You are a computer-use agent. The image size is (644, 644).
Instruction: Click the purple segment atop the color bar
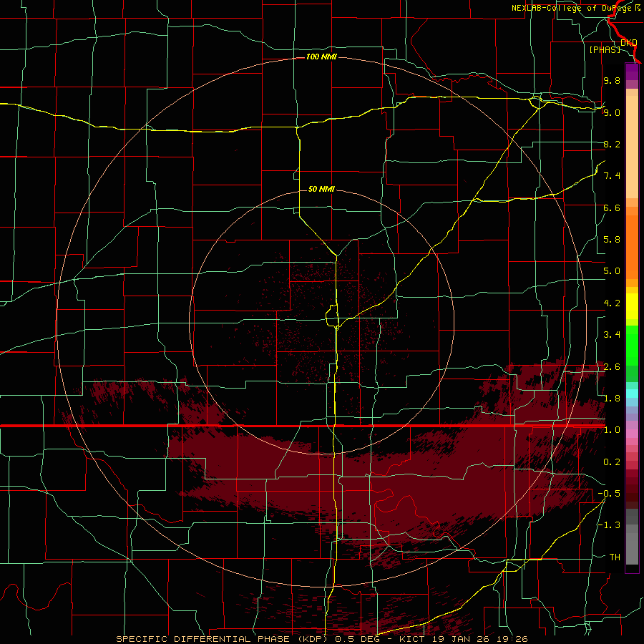point(632,72)
